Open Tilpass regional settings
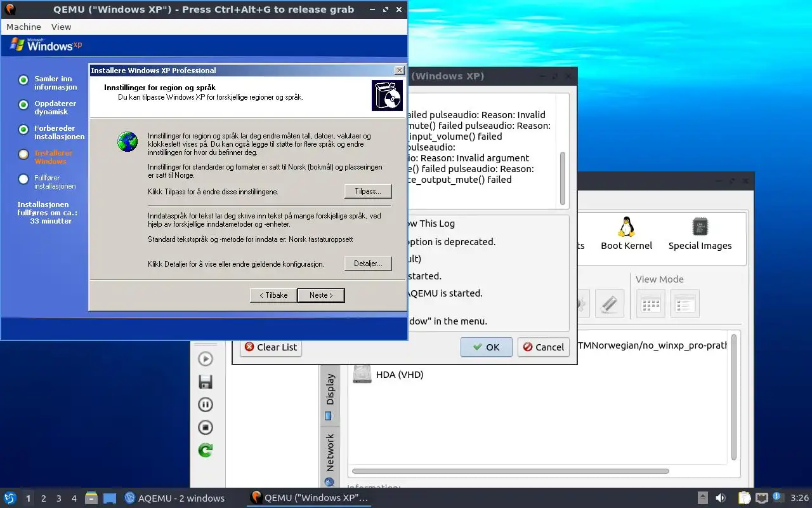The image size is (812, 508). click(368, 191)
